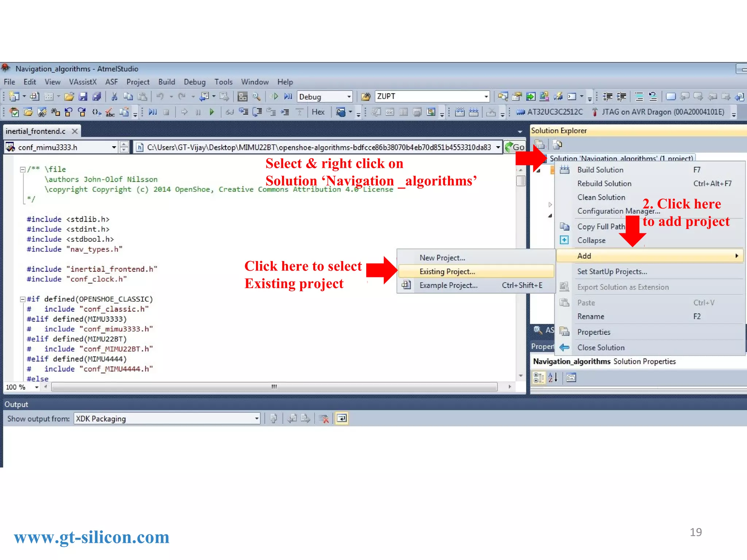The image size is (747, 560).
Task: Click the AT32UC3C2512C device chip button
Action: click(549, 112)
